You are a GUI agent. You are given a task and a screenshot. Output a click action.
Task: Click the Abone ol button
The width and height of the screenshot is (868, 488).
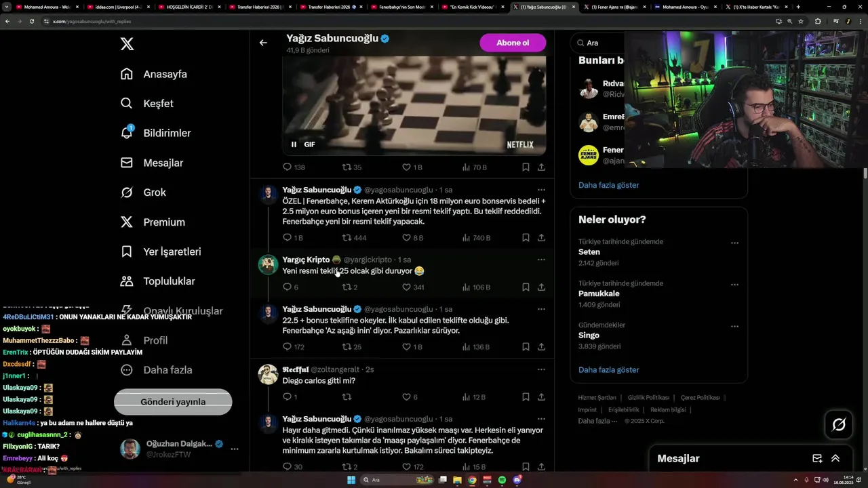coord(513,43)
